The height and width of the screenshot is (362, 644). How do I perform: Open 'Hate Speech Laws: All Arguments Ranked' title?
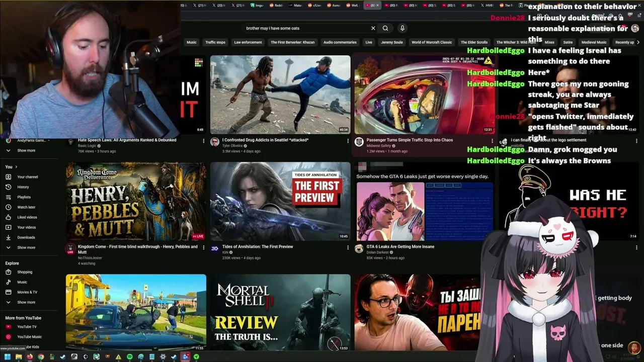point(127,140)
